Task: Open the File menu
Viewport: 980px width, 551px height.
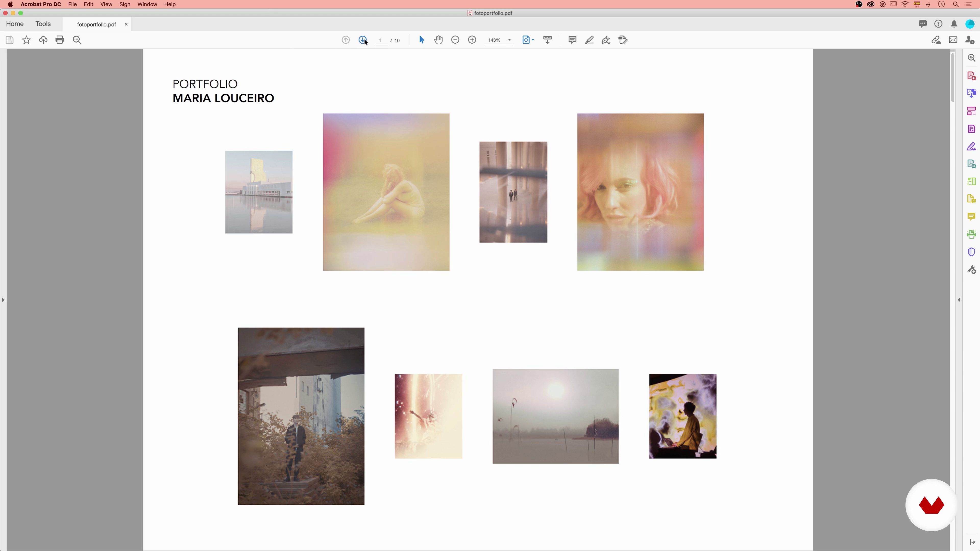Action: (x=72, y=4)
